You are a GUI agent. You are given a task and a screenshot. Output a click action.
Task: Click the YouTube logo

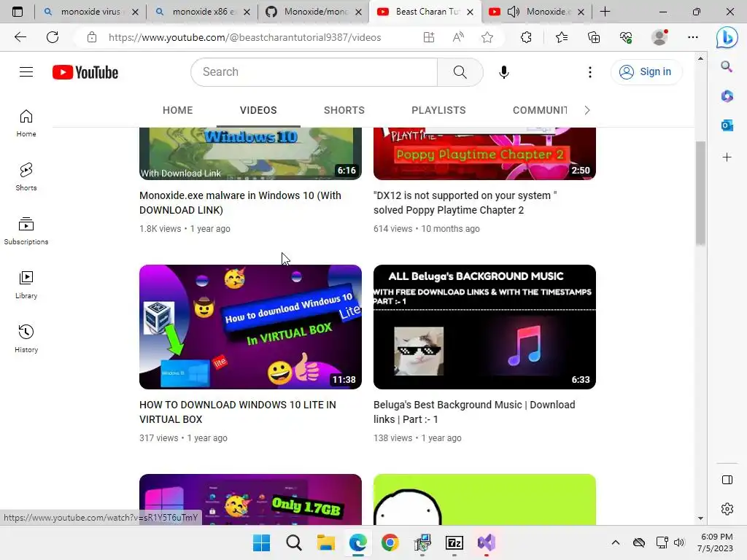(x=85, y=72)
